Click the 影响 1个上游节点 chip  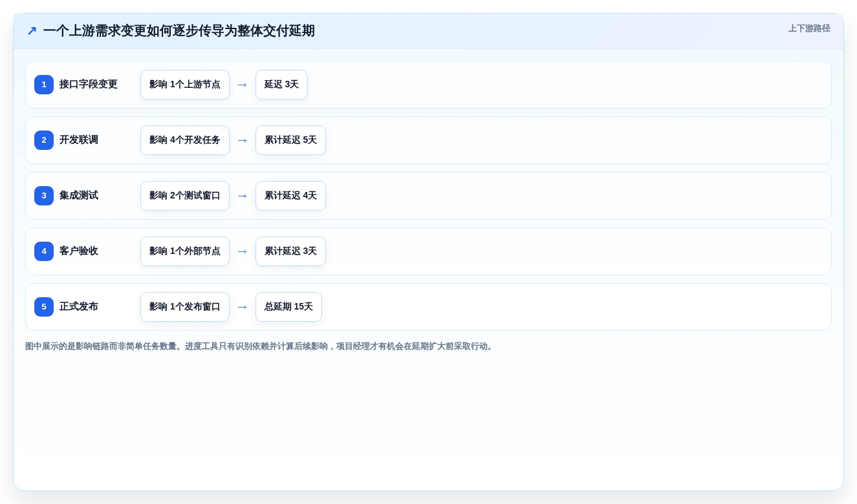185,85
